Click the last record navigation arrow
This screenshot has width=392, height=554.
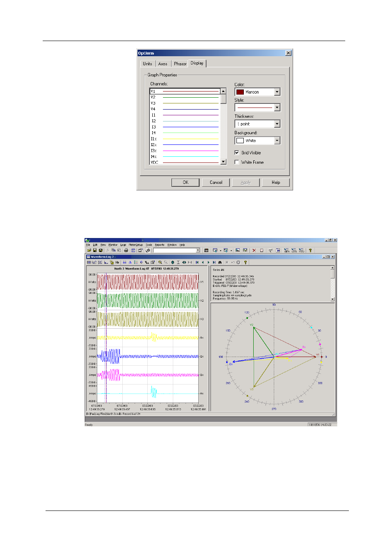point(214,262)
